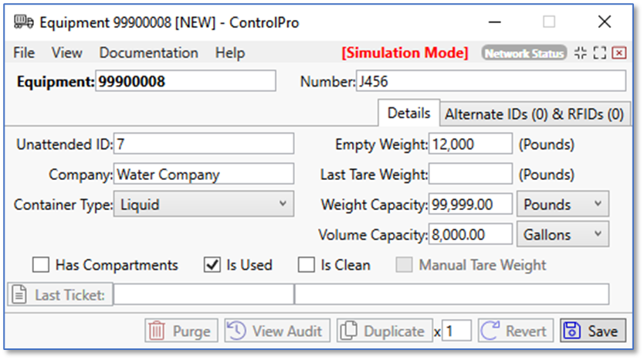Select the Company text field
This screenshot has width=644, height=360.
click(x=204, y=175)
